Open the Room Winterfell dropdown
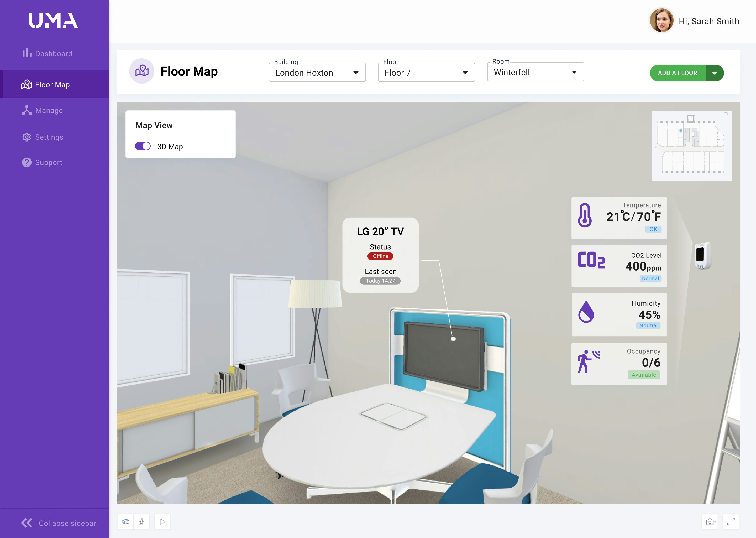 [535, 72]
